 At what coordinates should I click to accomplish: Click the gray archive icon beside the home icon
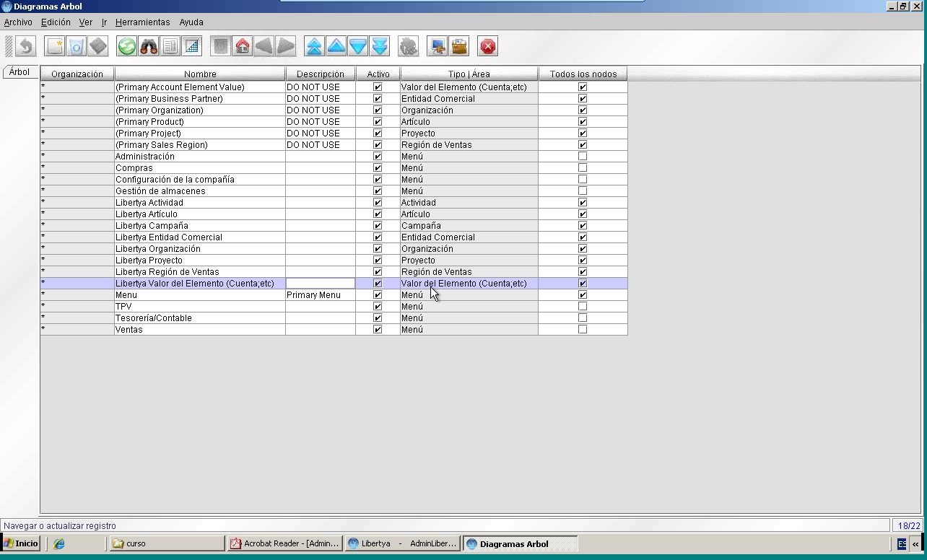click(221, 47)
